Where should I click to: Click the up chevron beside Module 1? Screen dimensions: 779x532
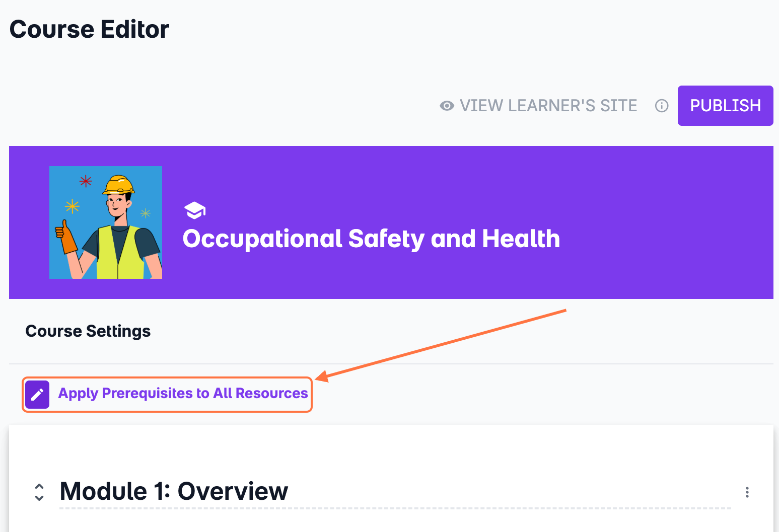pos(39,487)
